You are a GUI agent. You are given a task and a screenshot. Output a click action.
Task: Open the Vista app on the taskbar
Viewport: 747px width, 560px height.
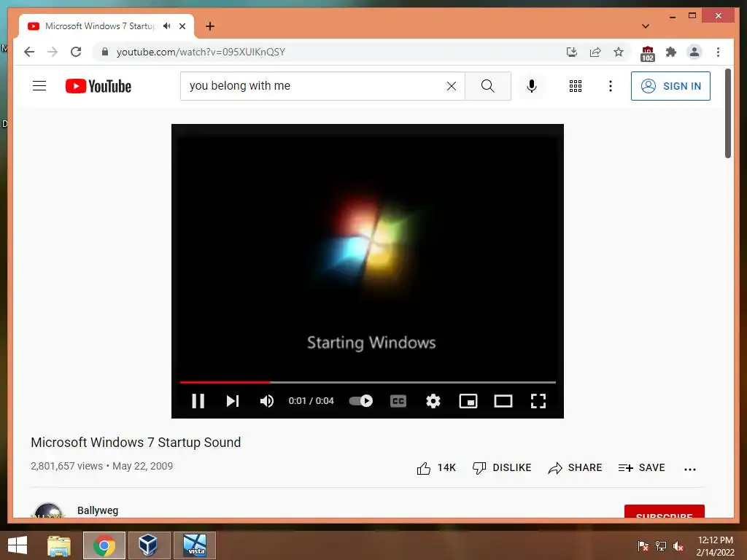(x=195, y=545)
